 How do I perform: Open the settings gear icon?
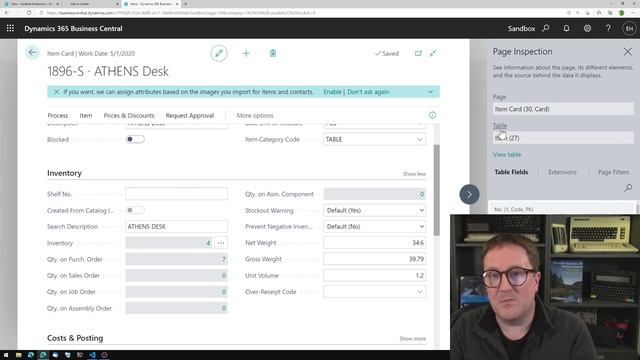tap(587, 28)
